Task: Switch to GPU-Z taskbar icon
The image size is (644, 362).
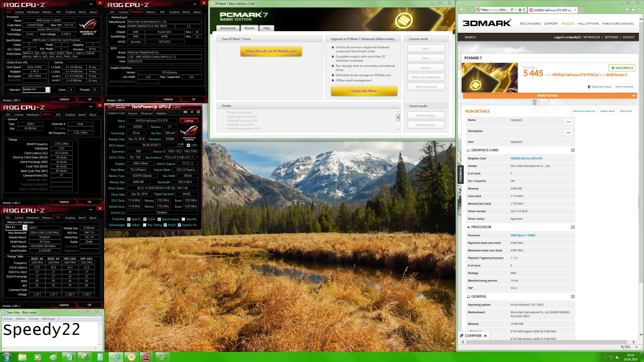Action: click(163, 357)
